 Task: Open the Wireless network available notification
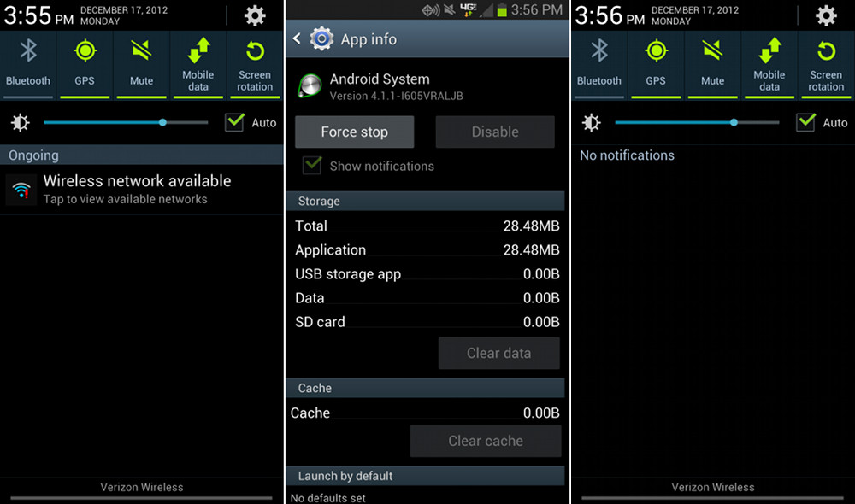point(142,190)
